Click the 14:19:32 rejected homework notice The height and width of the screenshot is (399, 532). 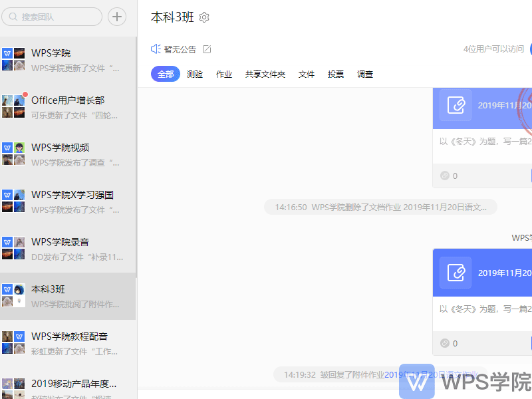pyautogui.click(x=380, y=374)
